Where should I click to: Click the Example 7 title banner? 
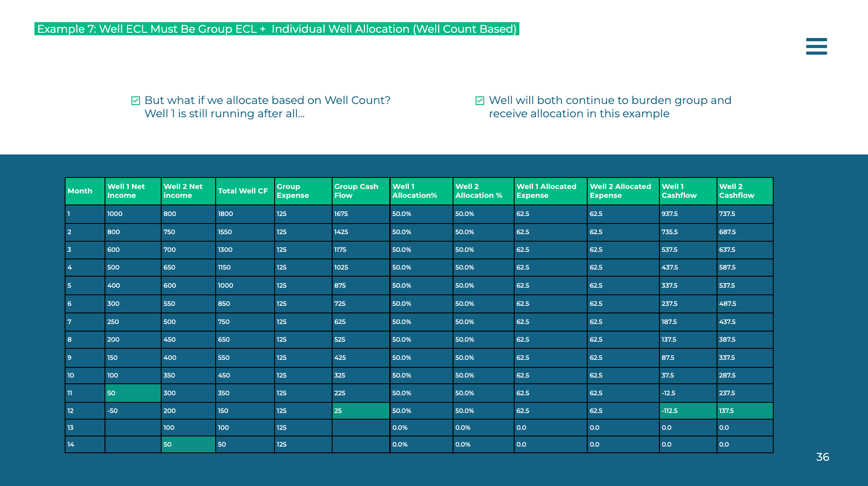pos(277,29)
